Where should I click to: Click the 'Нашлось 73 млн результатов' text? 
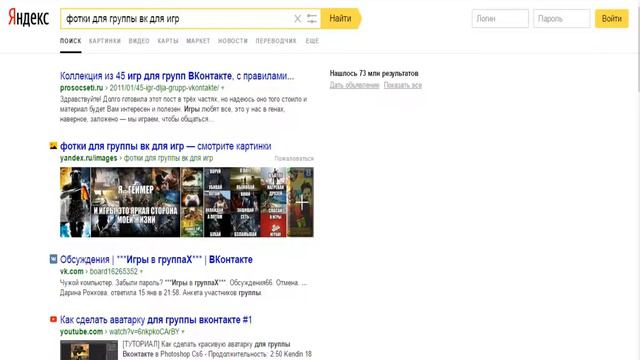374,73
